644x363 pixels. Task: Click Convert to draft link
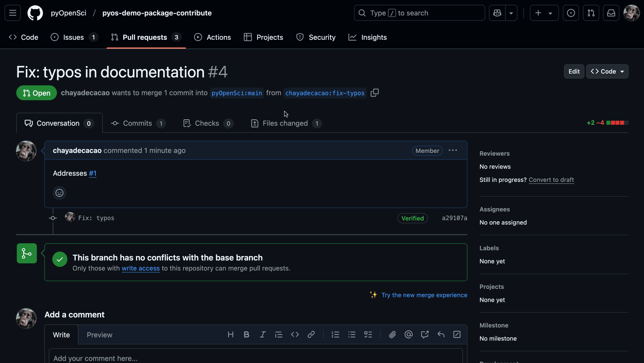551,180
